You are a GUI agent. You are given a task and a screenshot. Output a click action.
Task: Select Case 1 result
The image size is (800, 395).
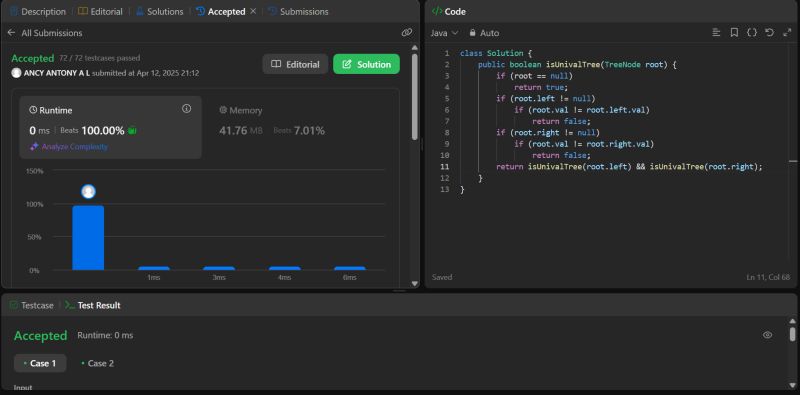[x=40, y=363]
